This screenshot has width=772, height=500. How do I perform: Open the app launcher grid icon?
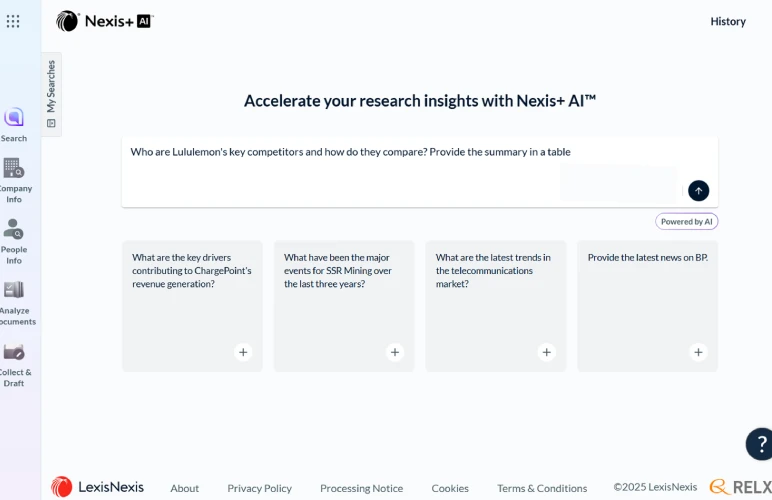13,21
